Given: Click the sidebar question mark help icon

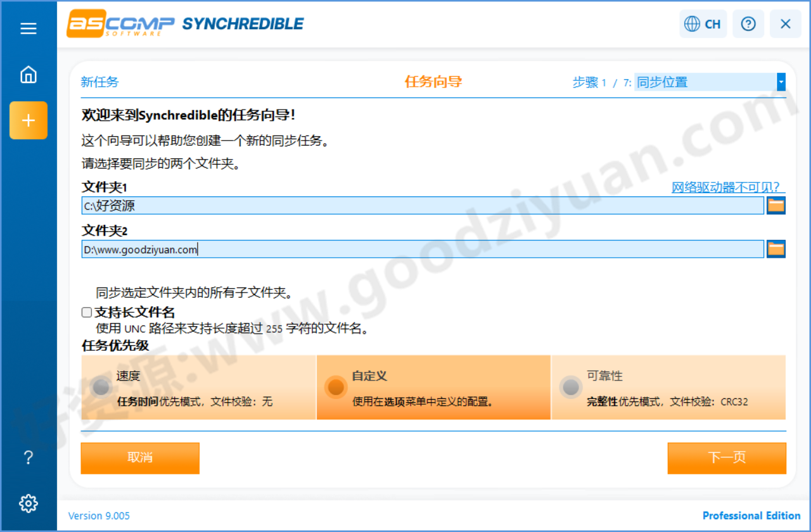Looking at the screenshot, I should pos(28,457).
